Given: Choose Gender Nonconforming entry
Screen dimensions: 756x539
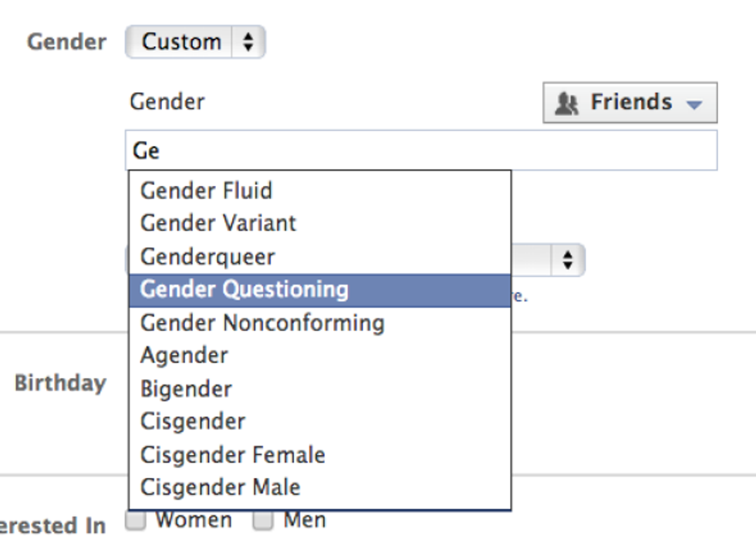Looking at the screenshot, I should click(x=262, y=323).
